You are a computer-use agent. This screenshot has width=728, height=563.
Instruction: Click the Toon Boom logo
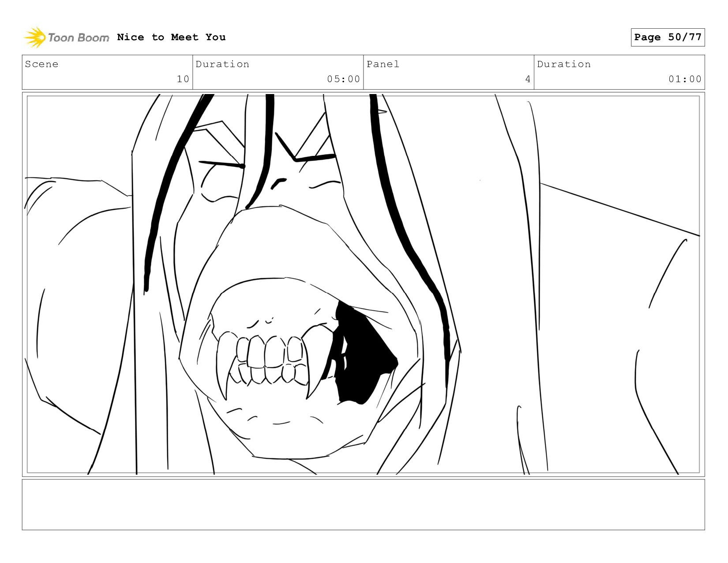pyautogui.click(x=66, y=38)
